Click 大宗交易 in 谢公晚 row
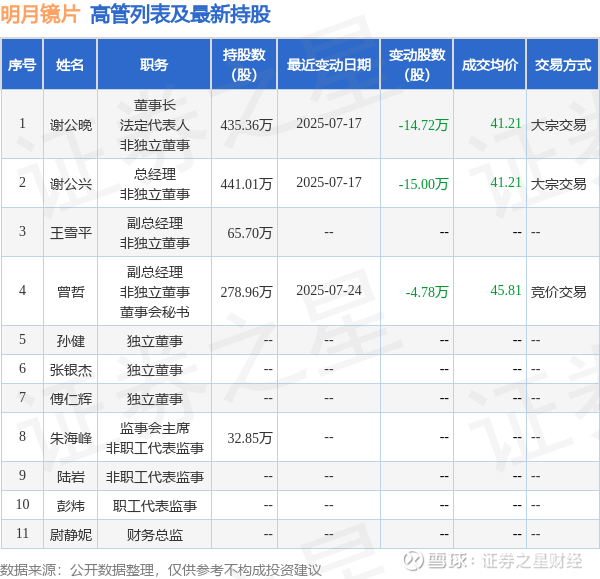The height and width of the screenshot is (579, 600). pos(558,125)
